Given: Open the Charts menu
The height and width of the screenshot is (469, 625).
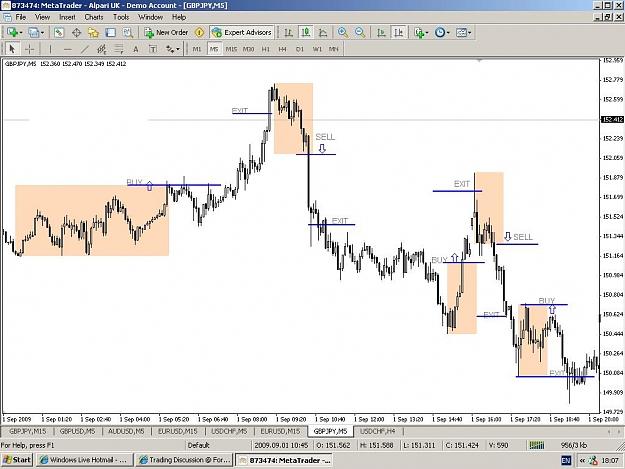Looking at the screenshot, I should 94,17.
